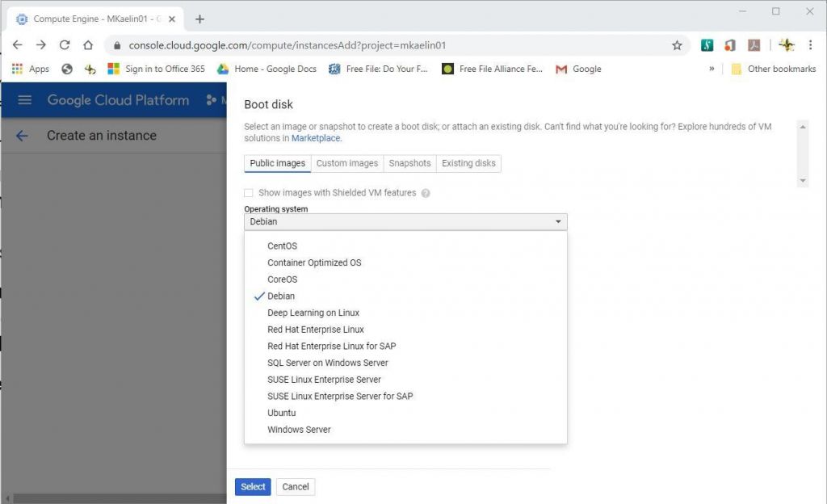Click the teal extension icon in Chrome toolbar

click(x=705, y=46)
